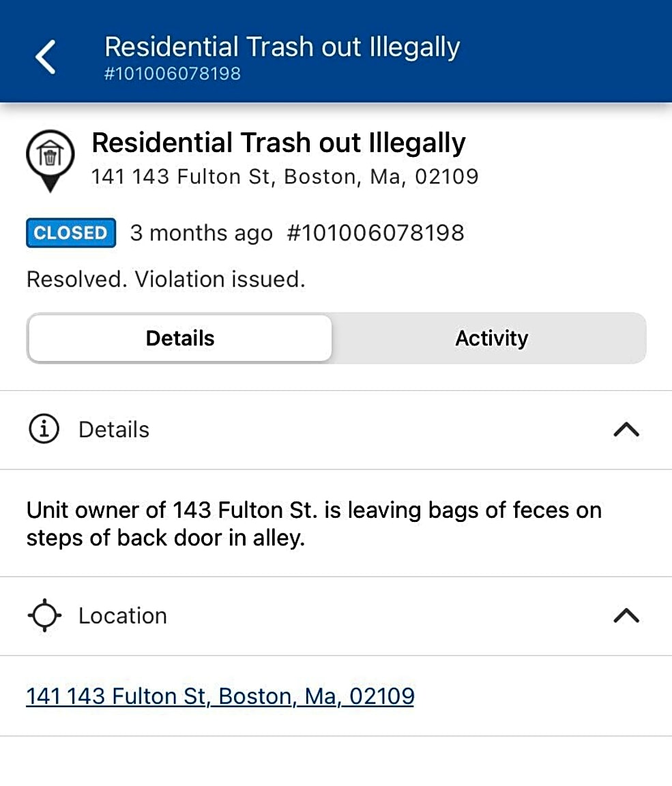This screenshot has width=672, height=786.
Task: Tap the address subtitle under the heading
Action: click(285, 177)
